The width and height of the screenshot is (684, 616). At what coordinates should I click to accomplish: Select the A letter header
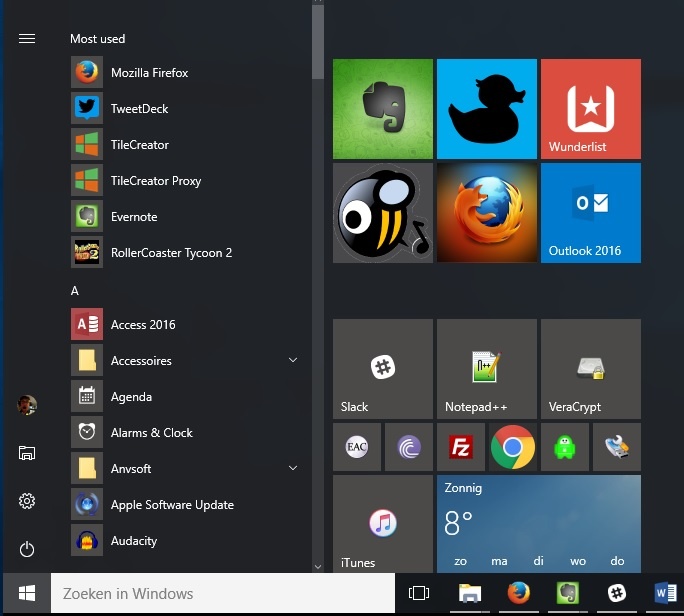click(75, 291)
